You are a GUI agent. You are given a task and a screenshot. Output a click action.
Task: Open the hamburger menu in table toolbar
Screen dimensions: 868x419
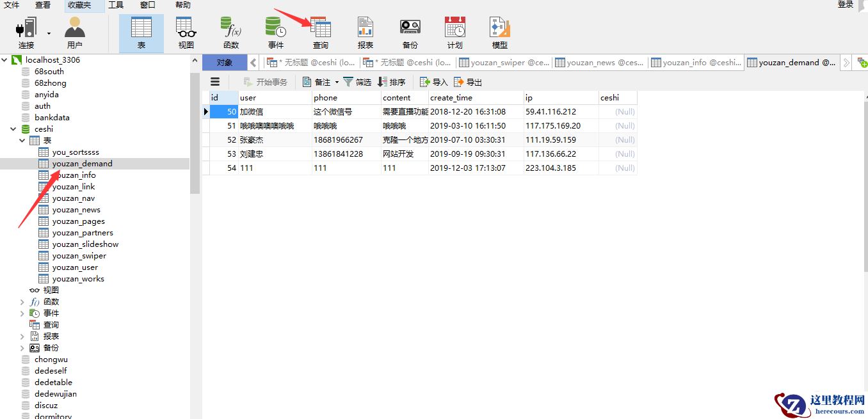click(215, 82)
